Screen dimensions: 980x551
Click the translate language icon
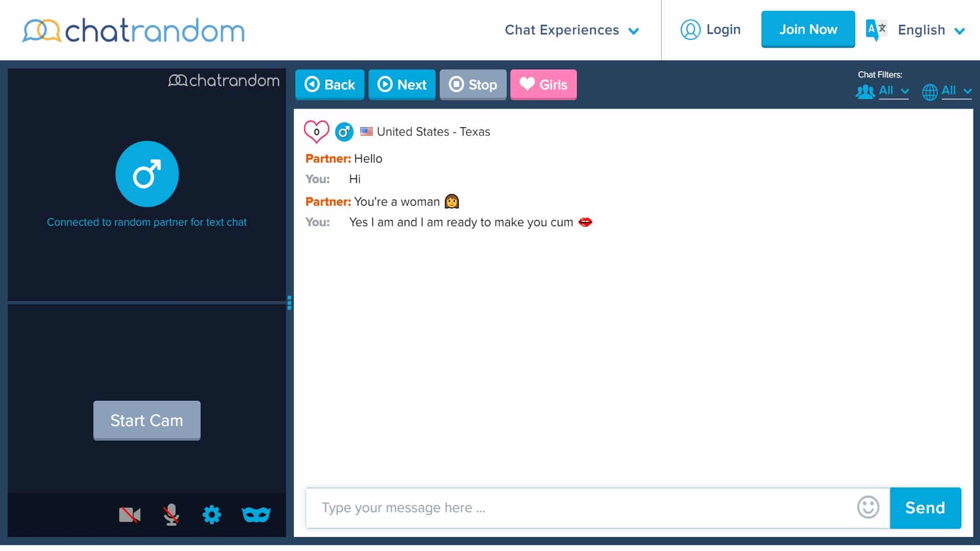click(x=876, y=30)
